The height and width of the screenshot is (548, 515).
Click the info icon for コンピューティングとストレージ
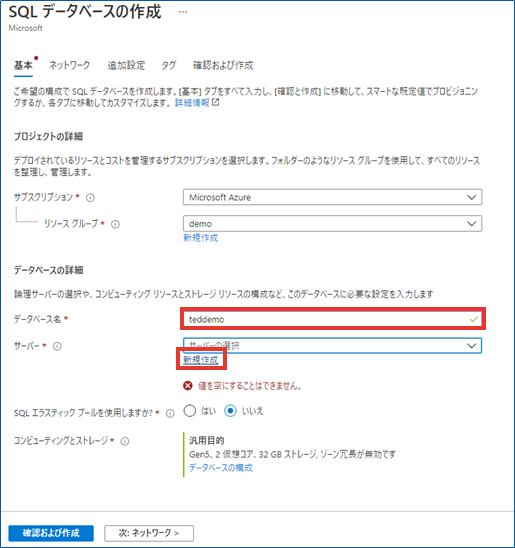point(125,441)
